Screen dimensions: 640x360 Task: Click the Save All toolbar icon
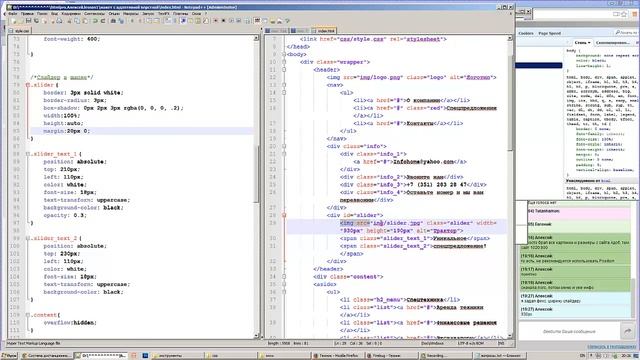pyautogui.click(x=36, y=20)
